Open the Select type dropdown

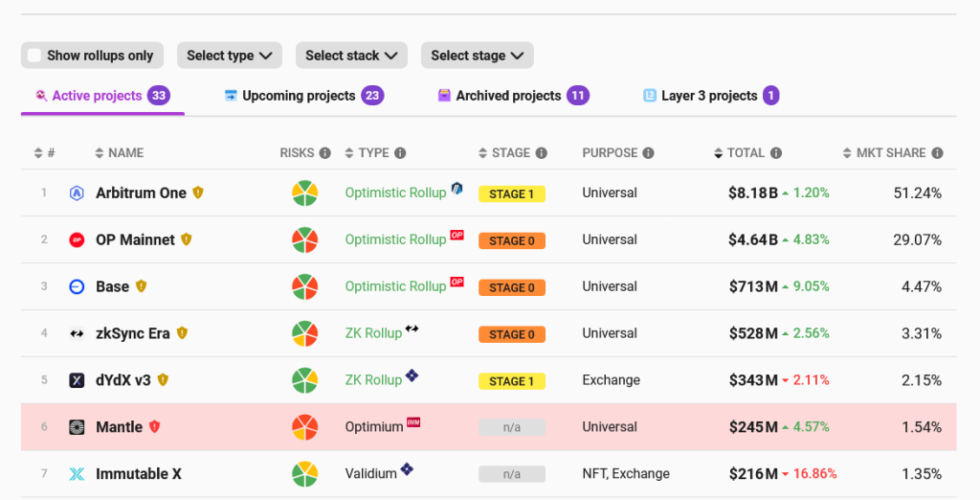230,56
